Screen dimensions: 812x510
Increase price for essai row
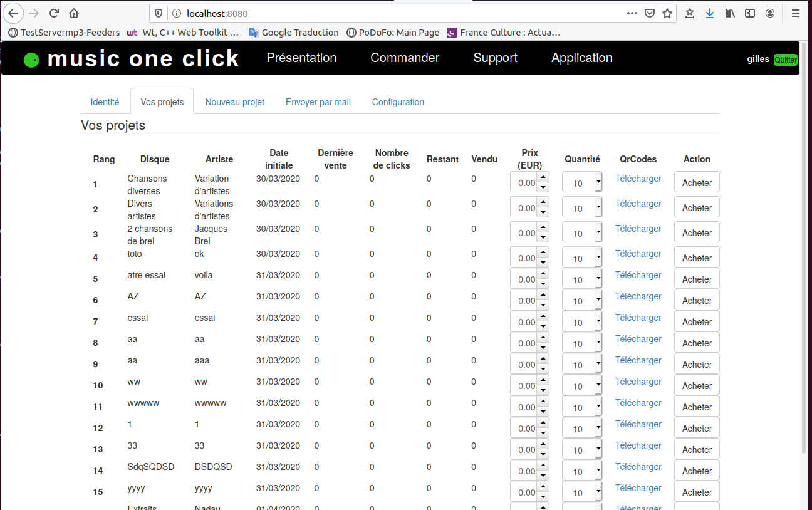tap(543, 317)
